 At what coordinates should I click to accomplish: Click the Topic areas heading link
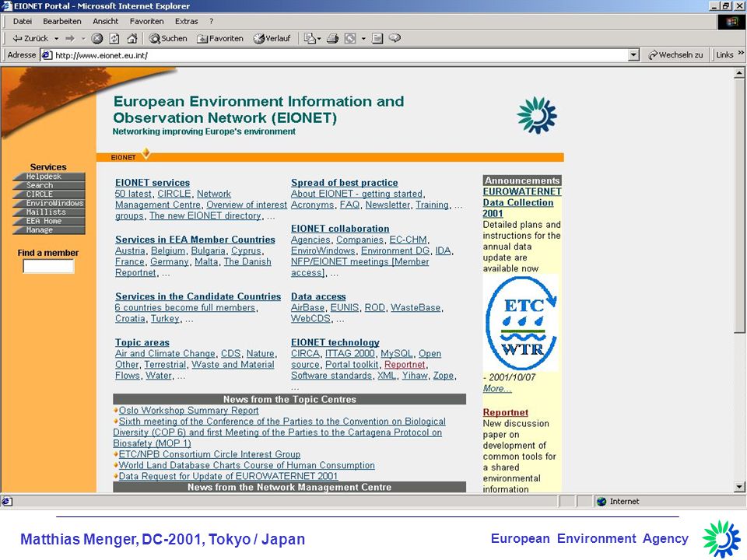[x=142, y=342]
